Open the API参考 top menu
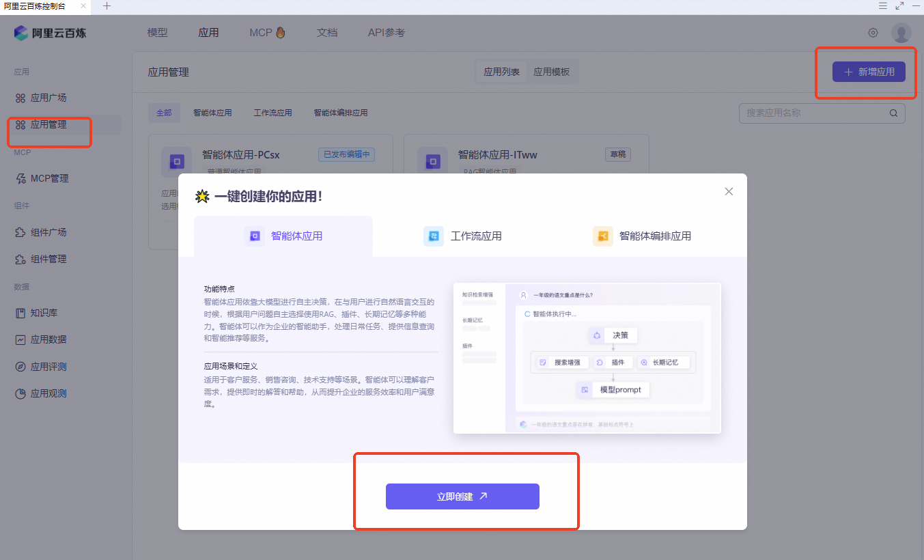Screen dimensions: 924x560 click(387, 33)
